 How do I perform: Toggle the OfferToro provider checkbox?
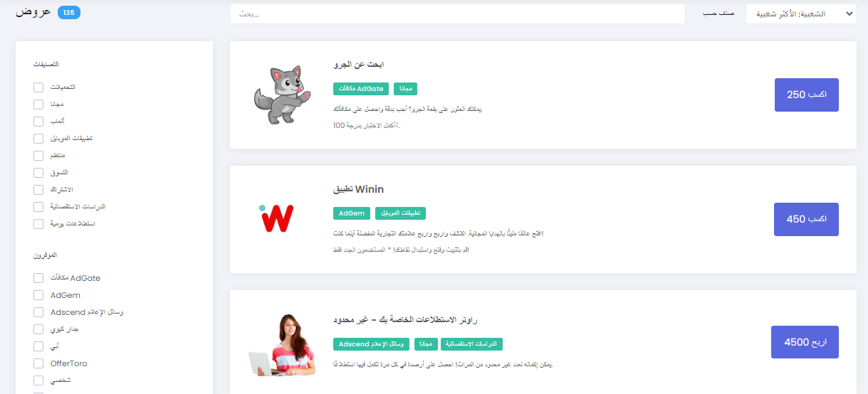(x=38, y=363)
